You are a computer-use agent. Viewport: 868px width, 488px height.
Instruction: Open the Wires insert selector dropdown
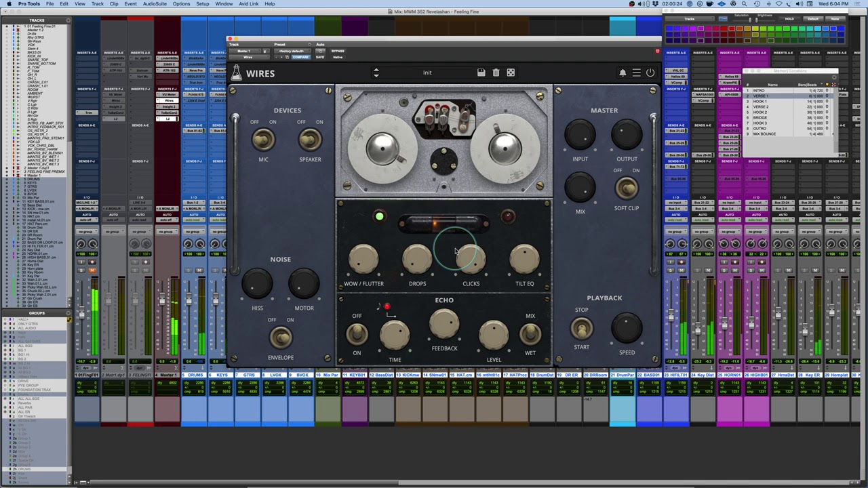(248, 57)
